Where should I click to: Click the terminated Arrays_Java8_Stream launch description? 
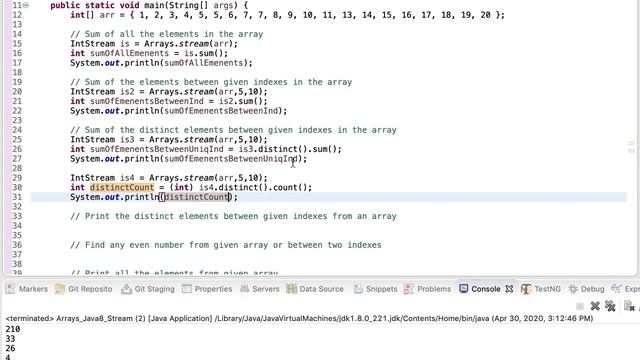(299, 318)
